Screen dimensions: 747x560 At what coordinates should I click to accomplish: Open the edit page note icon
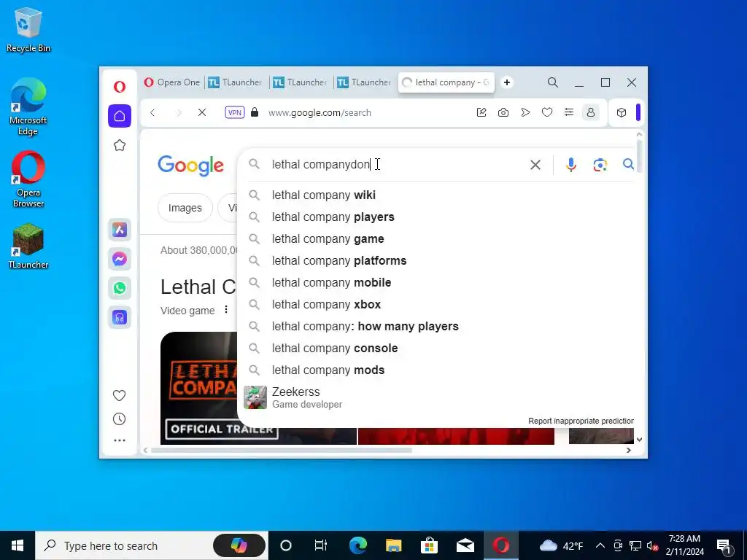click(481, 112)
